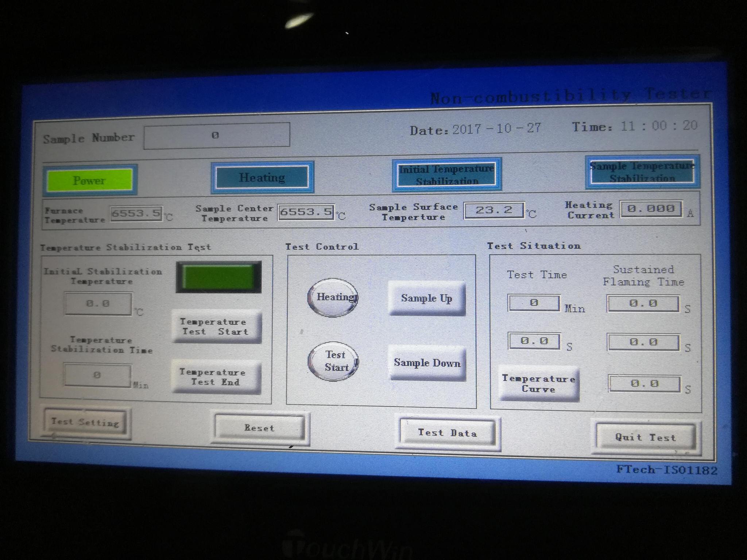Toggle the Initial Temperature Stabilization indicator
Screen dimensions: 747x560
tap(446, 174)
